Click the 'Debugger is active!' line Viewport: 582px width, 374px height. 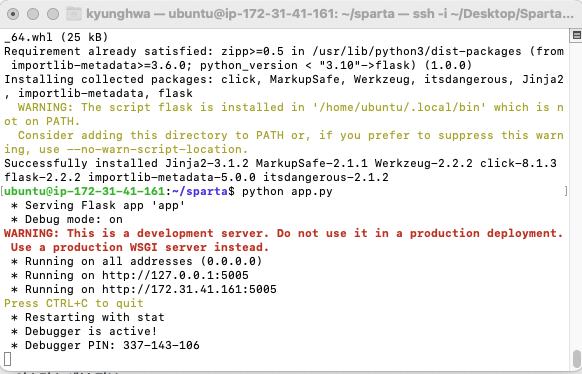84,331
